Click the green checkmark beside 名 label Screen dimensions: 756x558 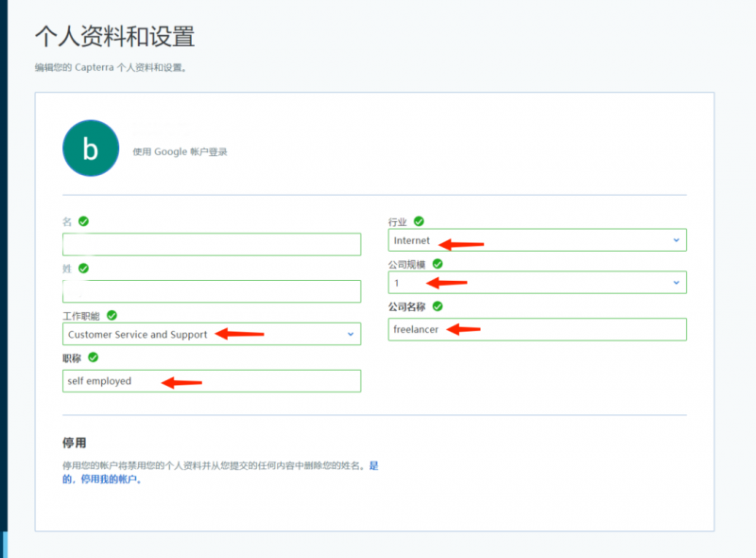(x=81, y=220)
